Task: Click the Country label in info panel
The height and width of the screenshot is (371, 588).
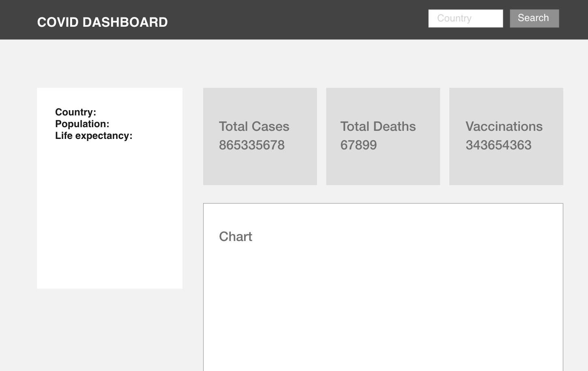Action: [x=75, y=112]
